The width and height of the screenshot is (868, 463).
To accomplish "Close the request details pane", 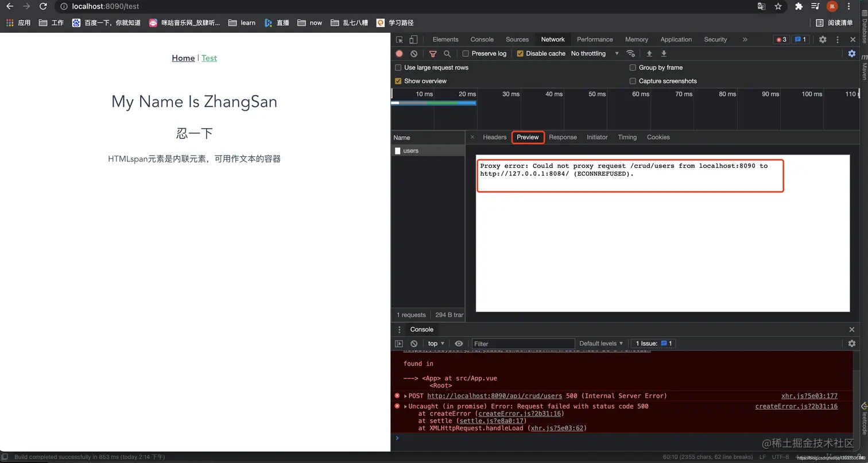I will click(472, 137).
